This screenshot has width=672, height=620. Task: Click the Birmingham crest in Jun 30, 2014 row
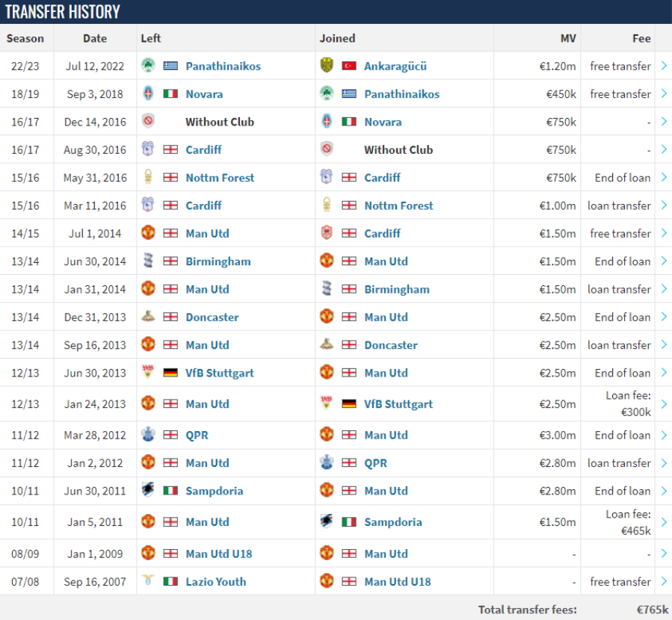[x=148, y=261]
